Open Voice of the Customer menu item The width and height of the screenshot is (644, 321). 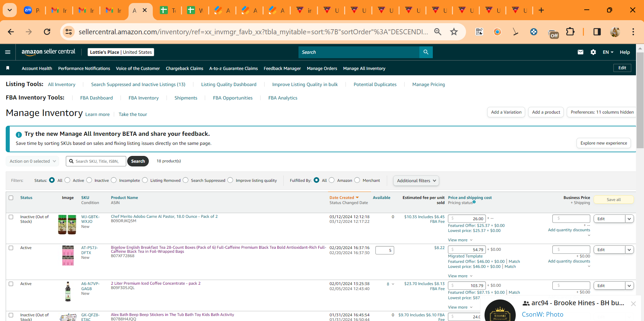tap(138, 68)
